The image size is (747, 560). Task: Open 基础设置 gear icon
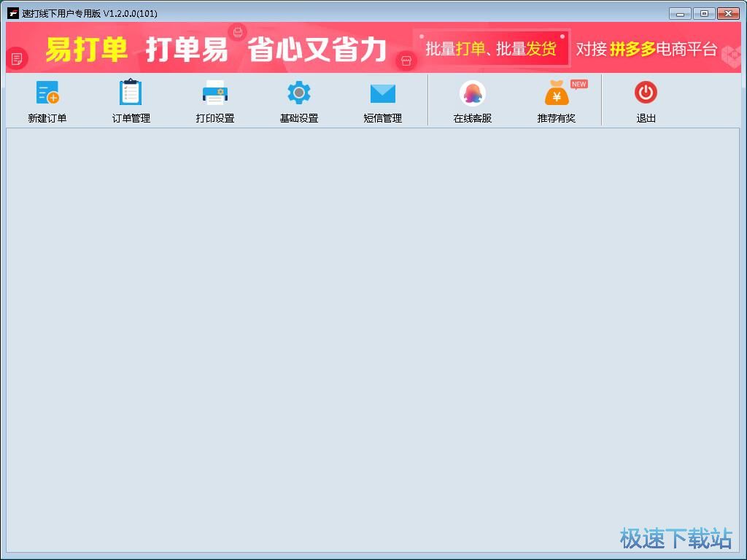pyautogui.click(x=298, y=93)
